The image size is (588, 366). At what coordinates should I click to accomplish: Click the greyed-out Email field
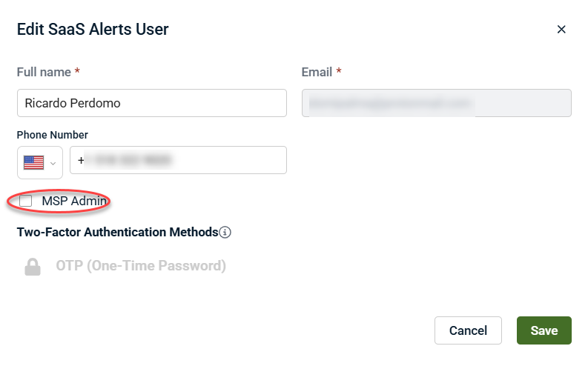point(436,103)
